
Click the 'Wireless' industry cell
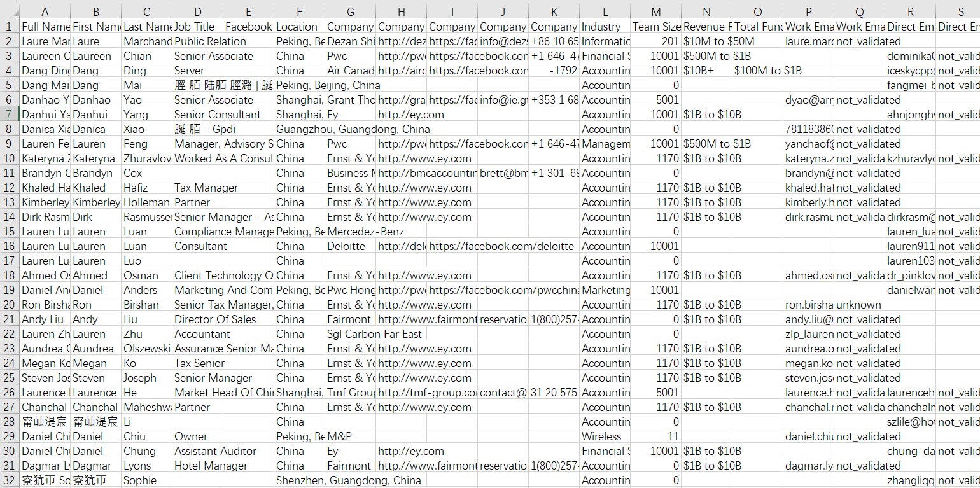click(605, 436)
